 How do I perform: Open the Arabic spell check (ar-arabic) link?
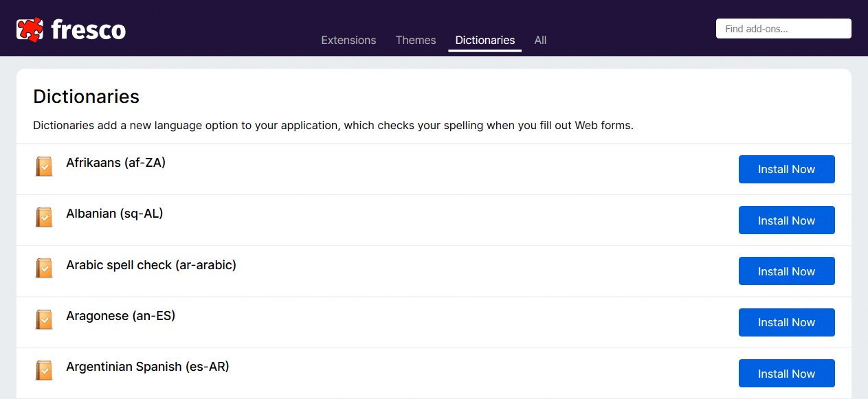[x=151, y=264]
